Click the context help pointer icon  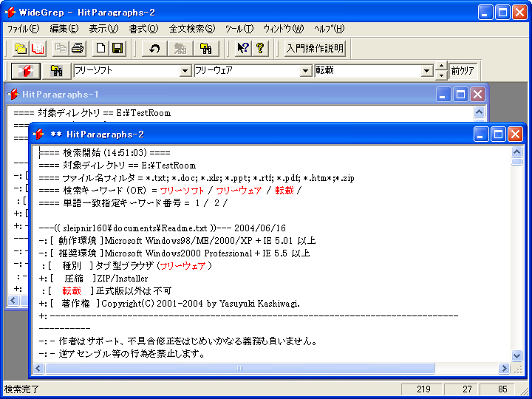coord(243,48)
